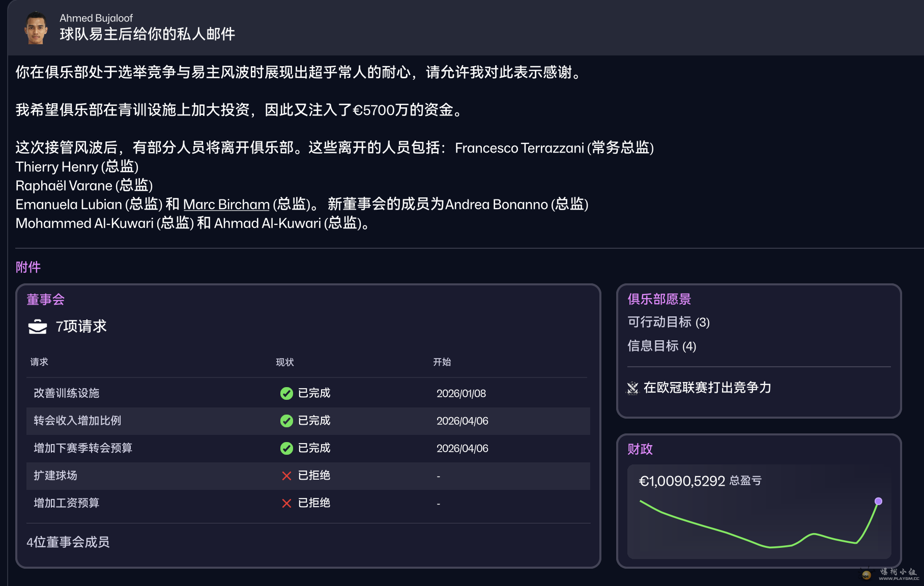Click the purple endpoint on finance chart
This screenshot has width=924, height=586.
click(x=878, y=501)
